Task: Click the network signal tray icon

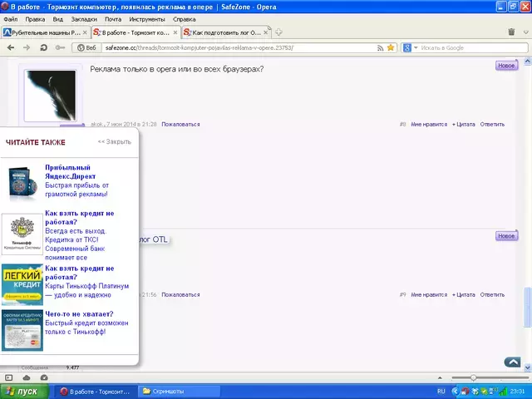Action: 502,392
